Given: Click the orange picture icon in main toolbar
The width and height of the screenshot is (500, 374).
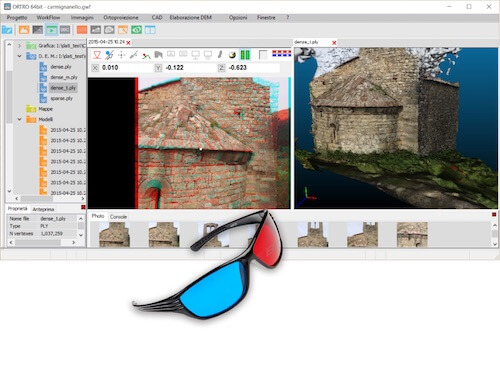Looking at the screenshot, I should (x=24, y=30).
